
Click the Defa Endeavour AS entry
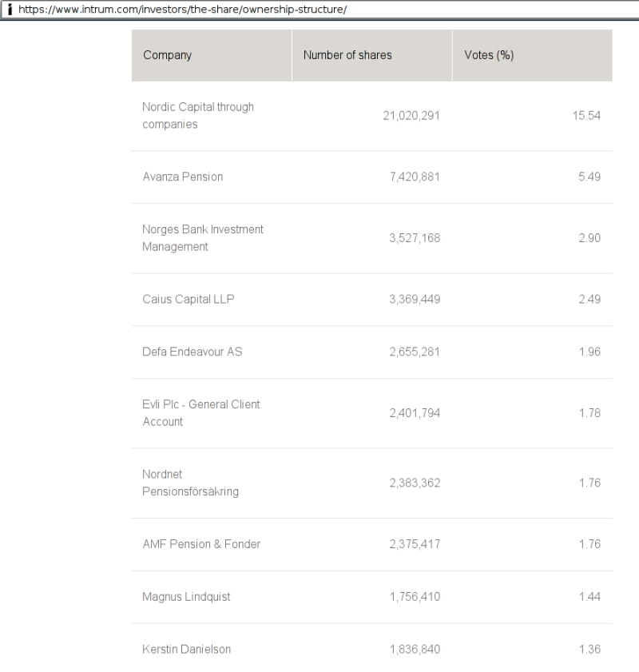pyautogui.click(x=192, y=352)
